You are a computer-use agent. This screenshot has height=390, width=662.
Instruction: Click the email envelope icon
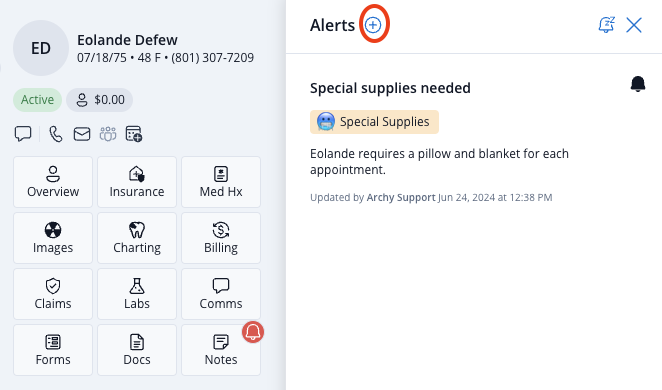(82, 134)
